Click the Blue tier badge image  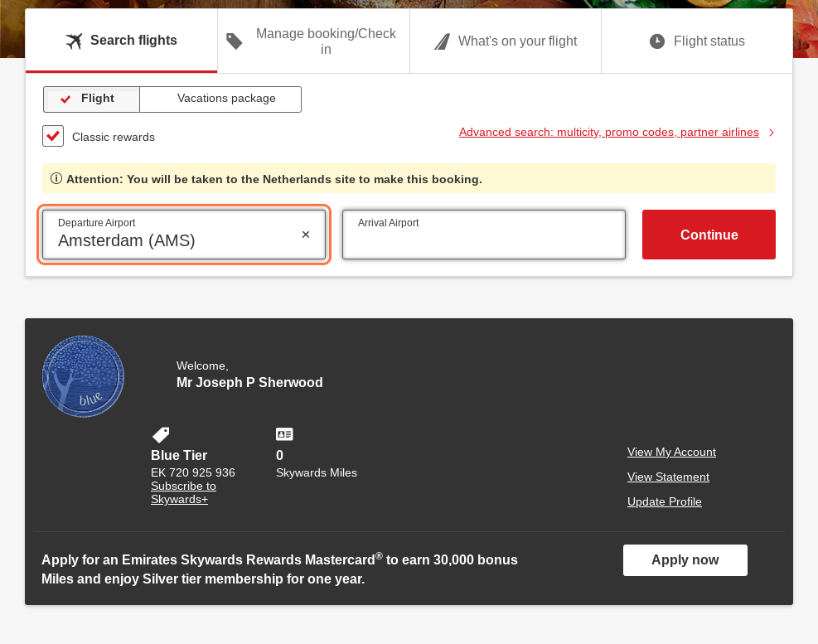point(83,376)
